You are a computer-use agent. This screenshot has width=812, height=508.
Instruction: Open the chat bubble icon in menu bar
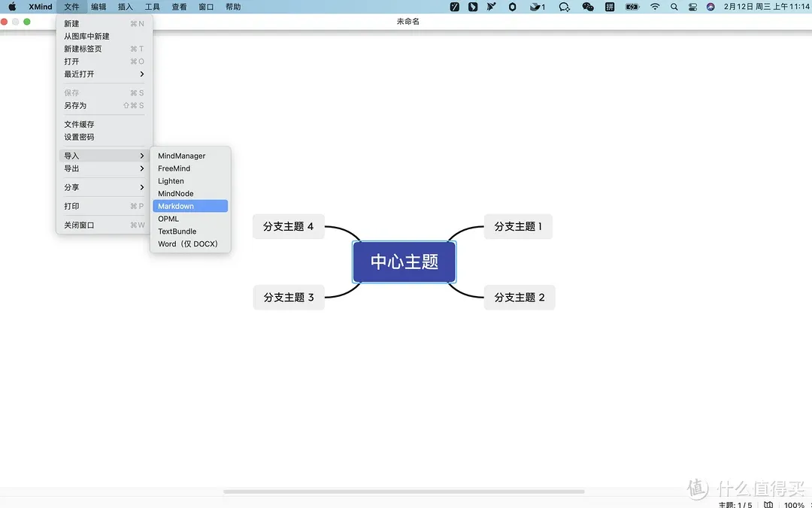point(565,7)
